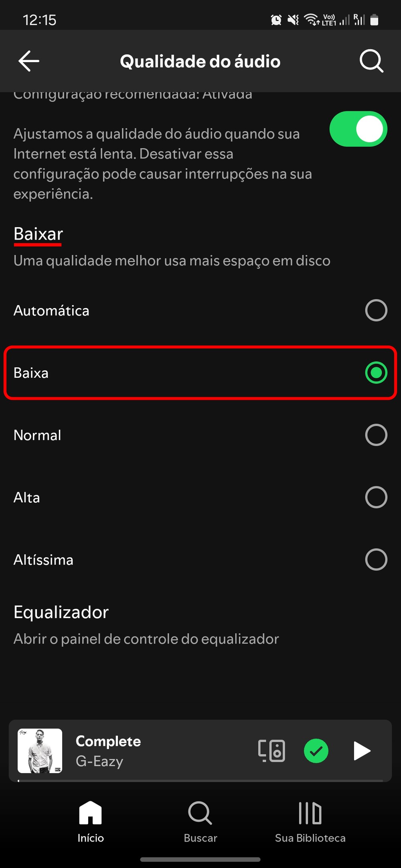The image size is (401, 868).
Task: Open the device connect speaker icon
Action: [x=271, y=751]
